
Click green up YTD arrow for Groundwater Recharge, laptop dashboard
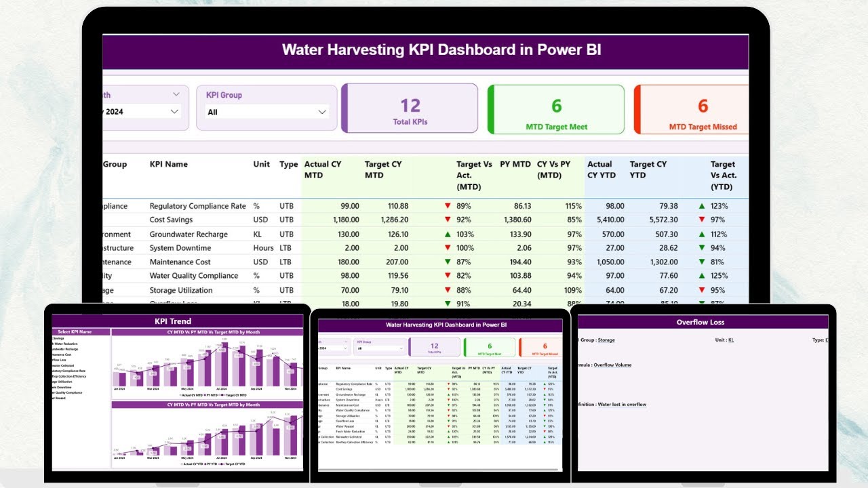pos(702,234)
